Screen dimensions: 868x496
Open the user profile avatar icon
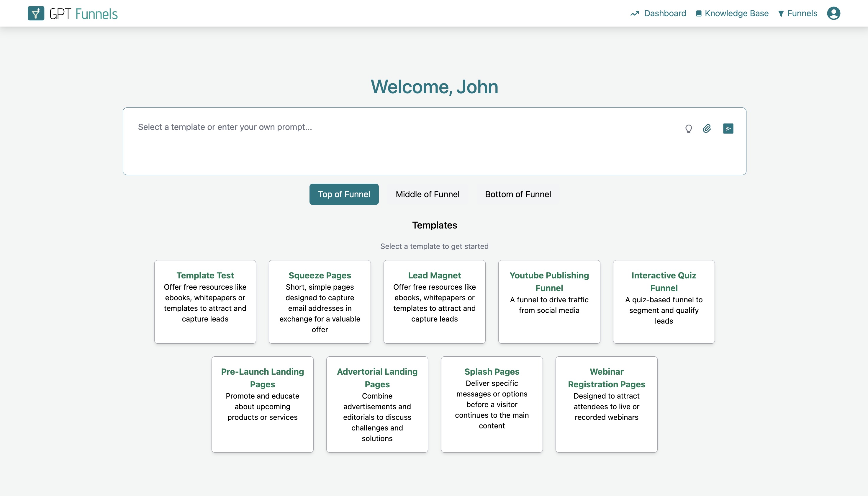coord(833,14)
